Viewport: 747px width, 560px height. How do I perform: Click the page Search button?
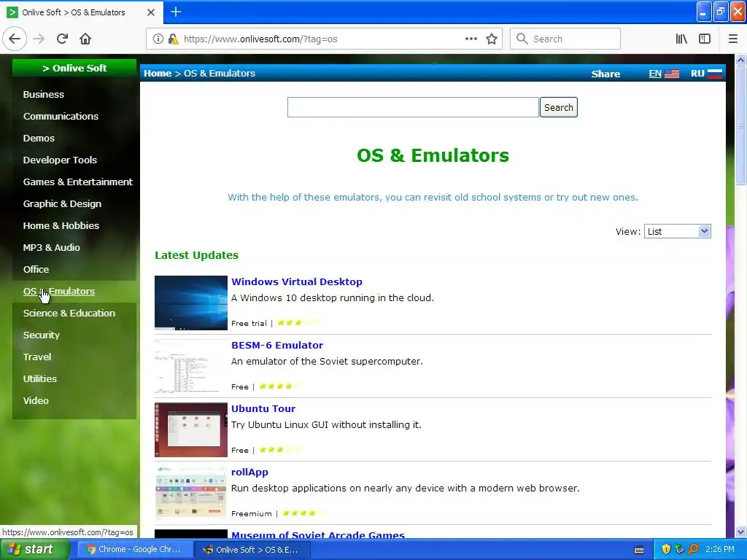point(558,107)
